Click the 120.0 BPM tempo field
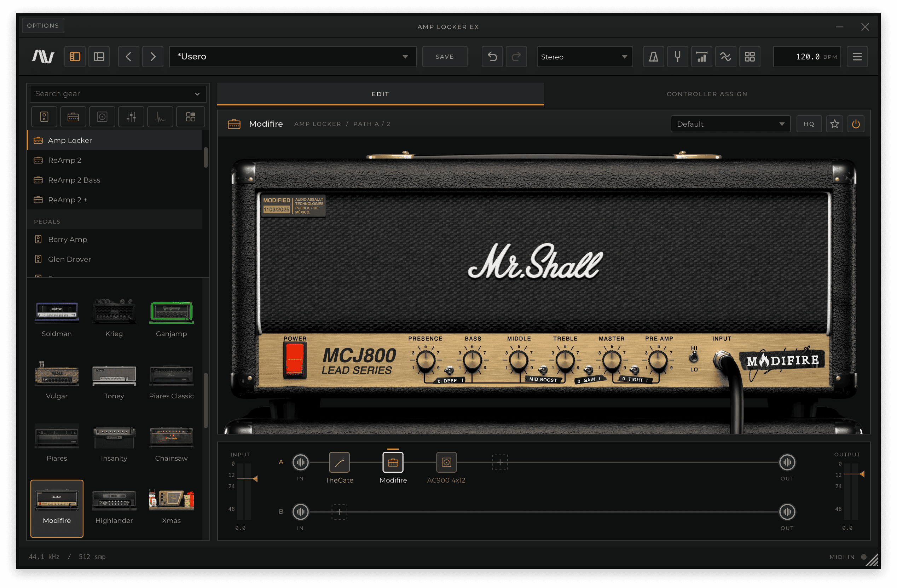This screenshot has width=897, height=588. coord(807,57)
